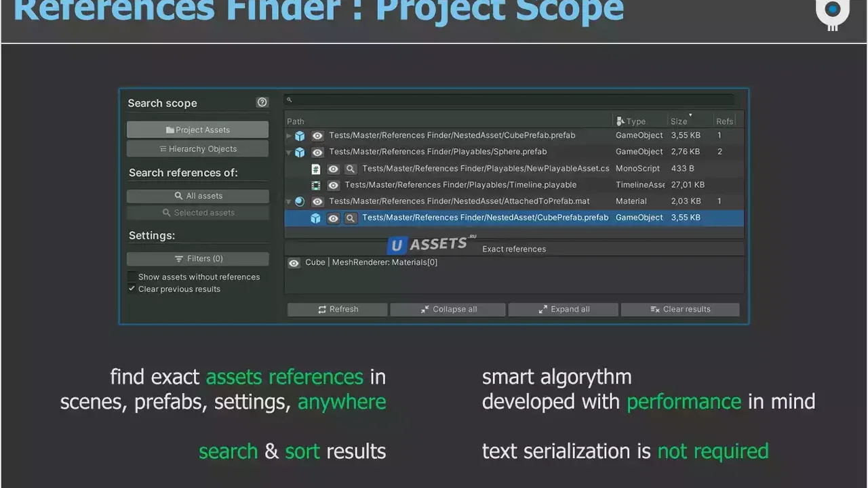
Task: Select the Playables/Sphere.prefab path text
Action: [438, 152]
